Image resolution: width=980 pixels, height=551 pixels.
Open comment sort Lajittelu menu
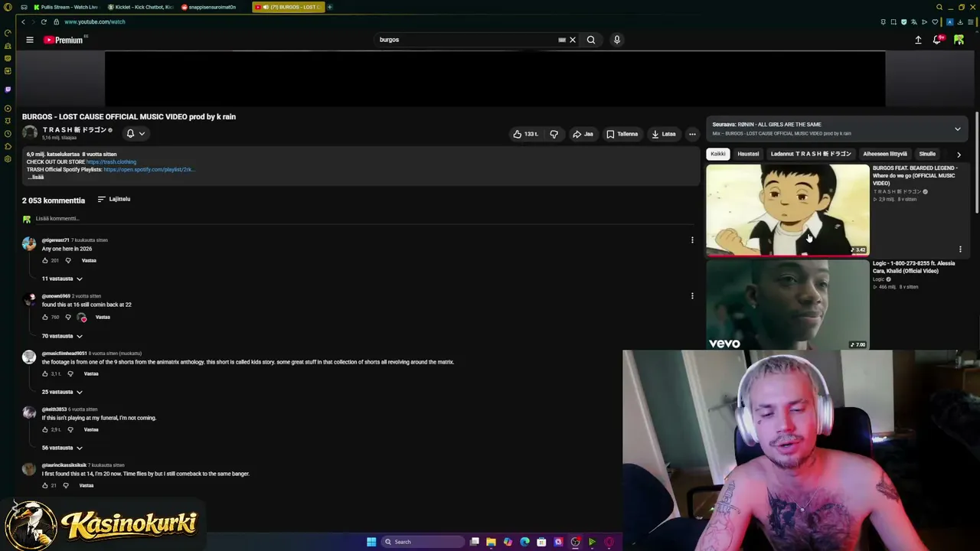pos(113,199)
